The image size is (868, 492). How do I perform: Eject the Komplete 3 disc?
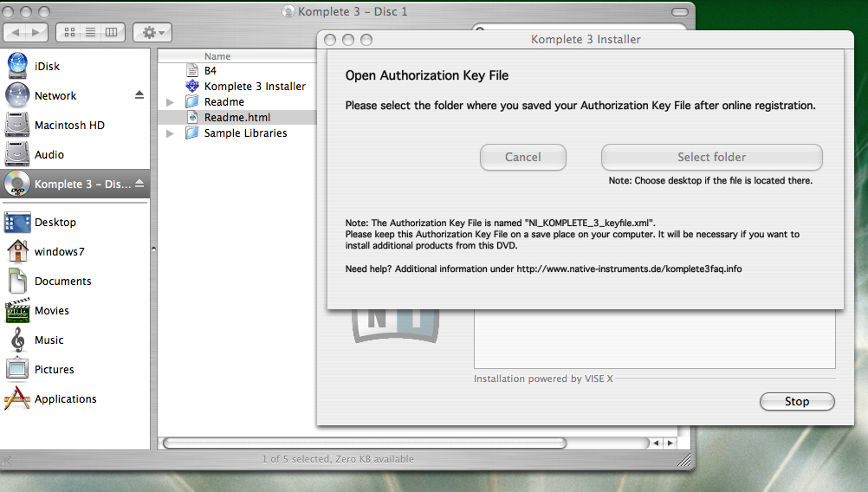[139, 183]
